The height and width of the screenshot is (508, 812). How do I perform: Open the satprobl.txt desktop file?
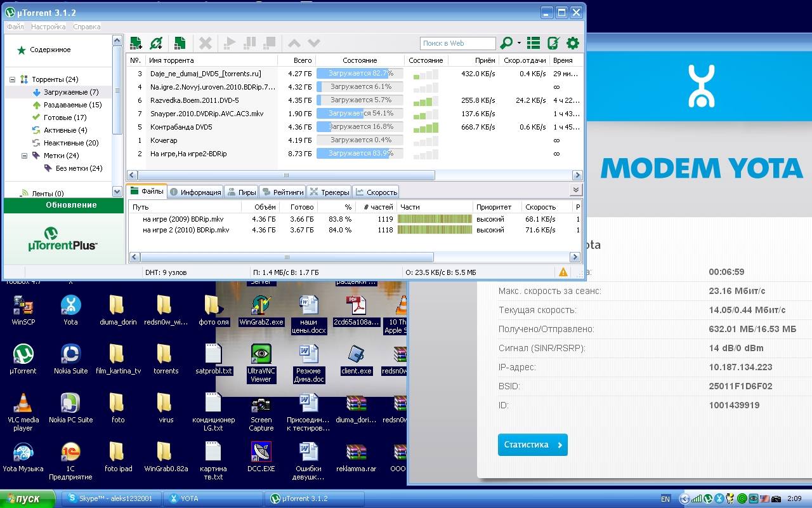pyautogui.click(x=214, y=359)
